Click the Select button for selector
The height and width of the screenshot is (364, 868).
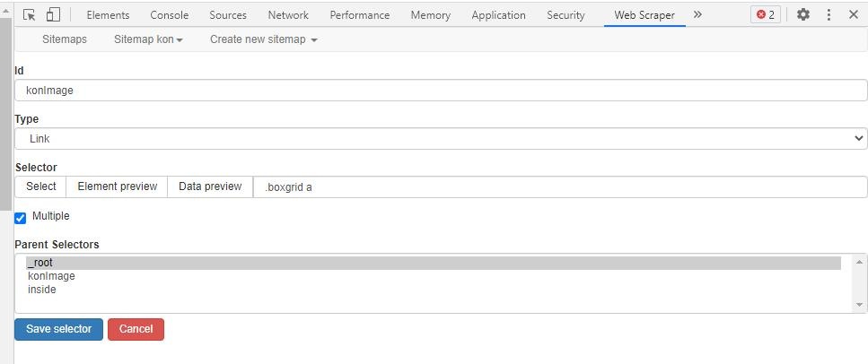pyautogui.click(x=41, y=186)
